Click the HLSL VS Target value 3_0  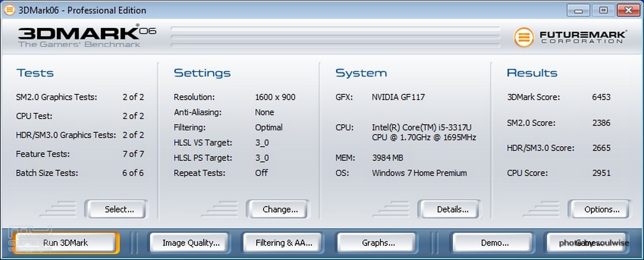point(262,143)
